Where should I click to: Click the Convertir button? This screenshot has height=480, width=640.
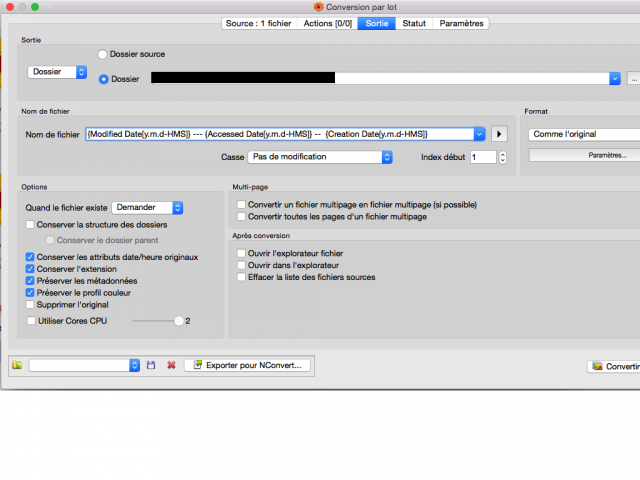[614, 366]
